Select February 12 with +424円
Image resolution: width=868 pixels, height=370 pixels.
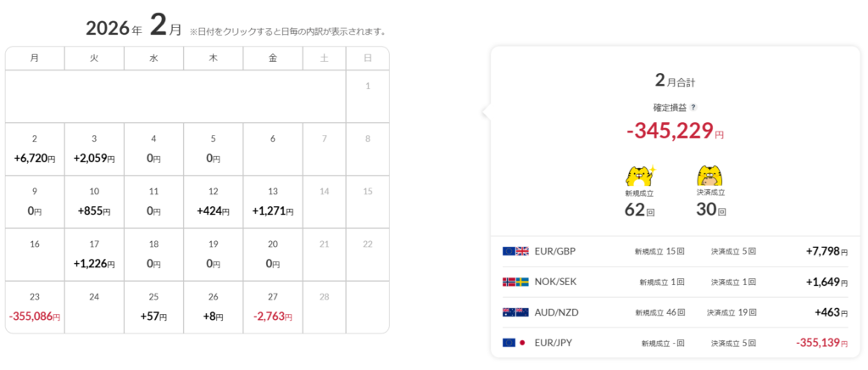pos(213,202)
